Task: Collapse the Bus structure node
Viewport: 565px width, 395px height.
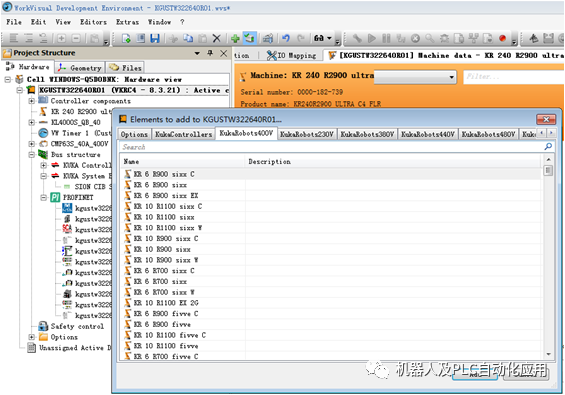Action: (x=32, y=155)
